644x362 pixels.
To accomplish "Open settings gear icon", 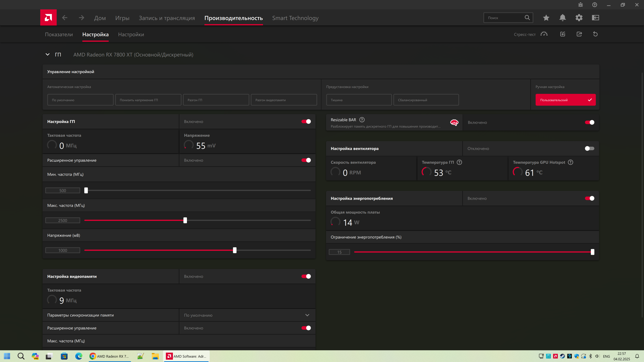I will pyautogui.click(x=579, y=18).
